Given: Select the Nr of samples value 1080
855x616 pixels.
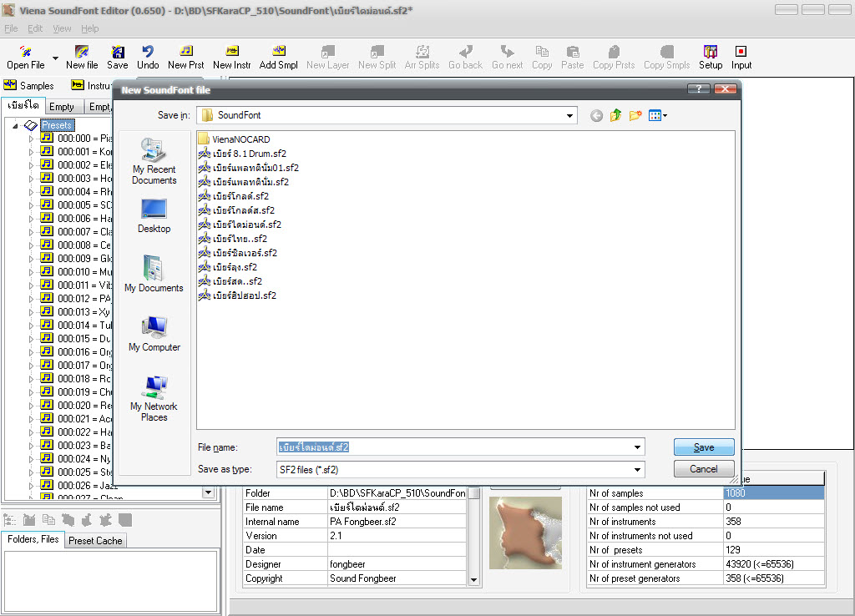Looking at the screenshot, I should pyautogui.click(x=773, y=492).
